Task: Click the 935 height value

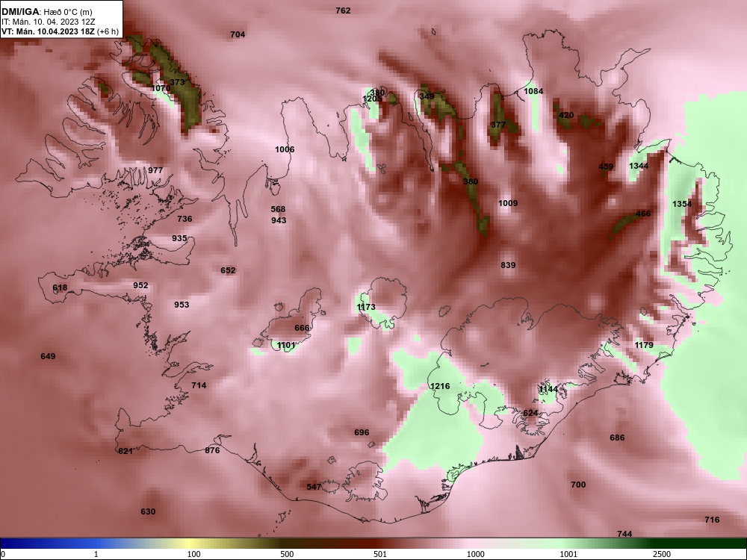Action: coord(179,238)
